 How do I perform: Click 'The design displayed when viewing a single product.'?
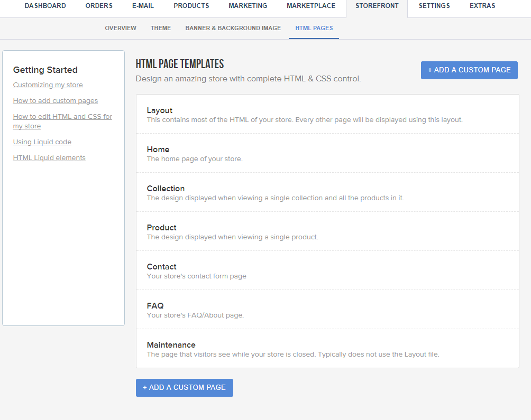pyautogui.click(x=233, y=237)
